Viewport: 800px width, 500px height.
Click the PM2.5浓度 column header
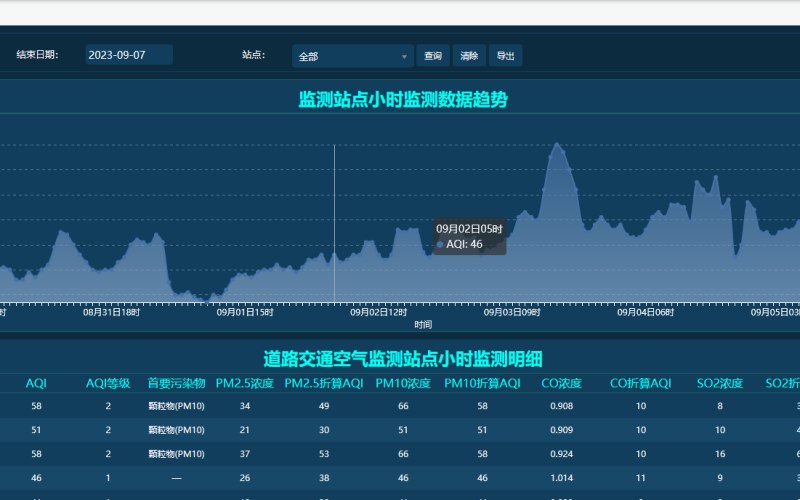click(x=245, y=384)
